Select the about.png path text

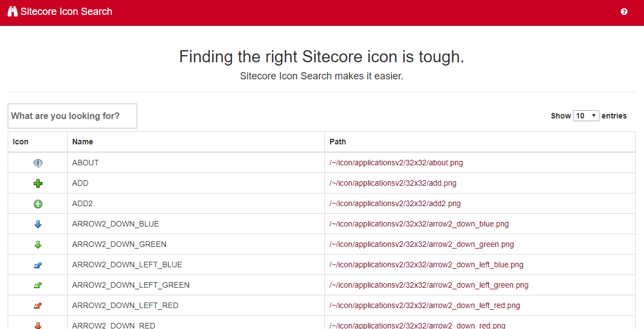coord(396,163)
